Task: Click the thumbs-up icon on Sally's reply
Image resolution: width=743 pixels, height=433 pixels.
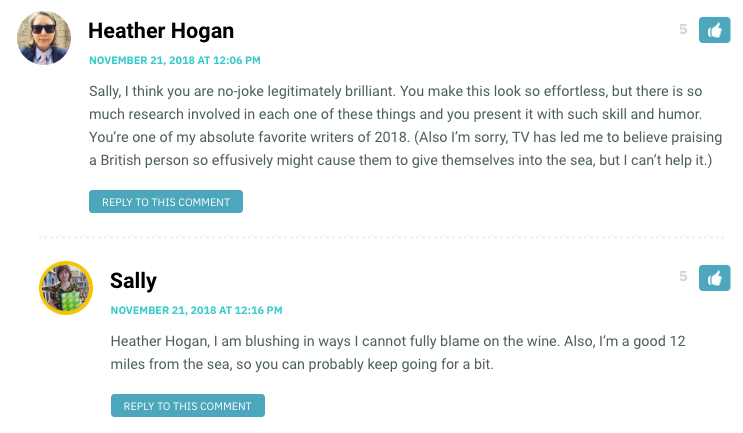Action: (714, 278)
